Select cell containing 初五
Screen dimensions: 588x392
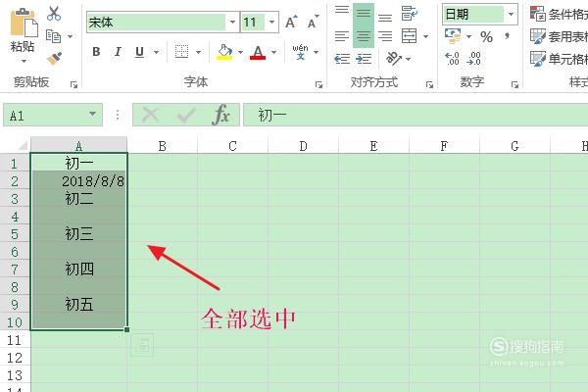click(78, 304)
